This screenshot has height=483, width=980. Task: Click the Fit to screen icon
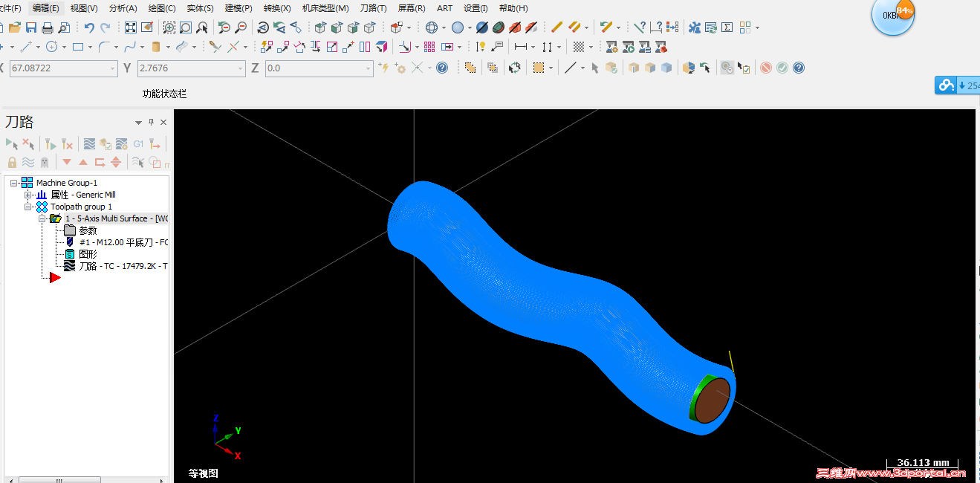[x=130, y=27]
